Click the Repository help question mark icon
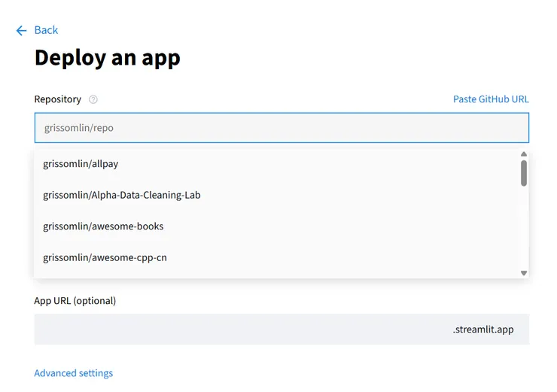 tap(93, 99)
